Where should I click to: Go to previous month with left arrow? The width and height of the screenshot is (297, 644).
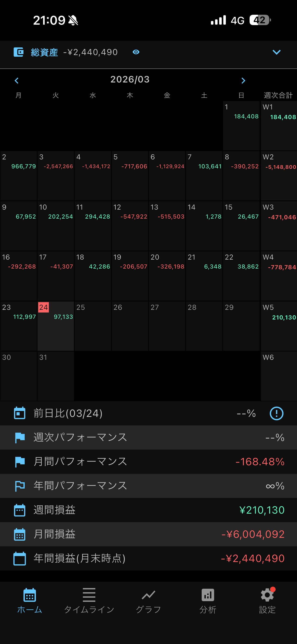coord(17,81)
